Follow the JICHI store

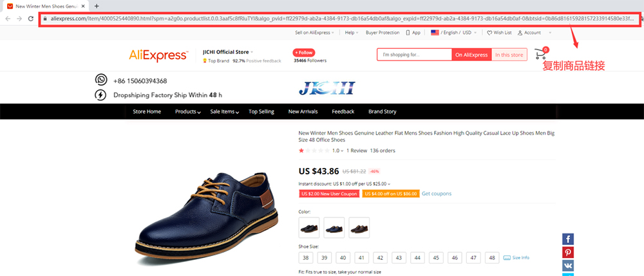[x=304, y=52]
